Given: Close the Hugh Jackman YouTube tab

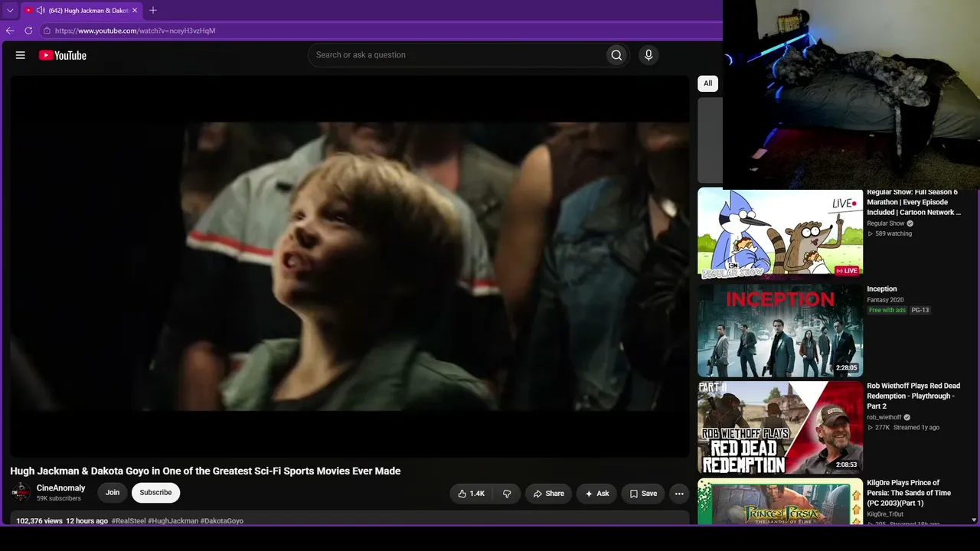Looking at the screenshot, I should pos(135,10).
